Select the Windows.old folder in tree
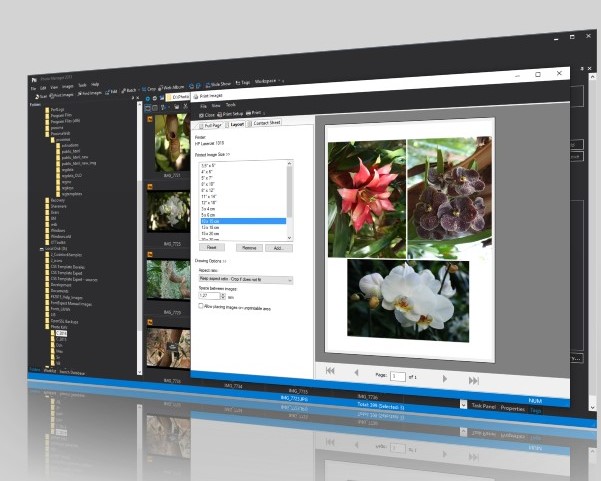This screenshot has height=481, width=601. [61, 236]
